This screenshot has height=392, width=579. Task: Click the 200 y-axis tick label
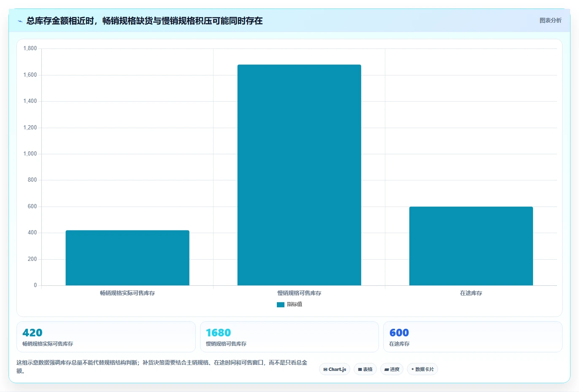(x=32, y=259)
